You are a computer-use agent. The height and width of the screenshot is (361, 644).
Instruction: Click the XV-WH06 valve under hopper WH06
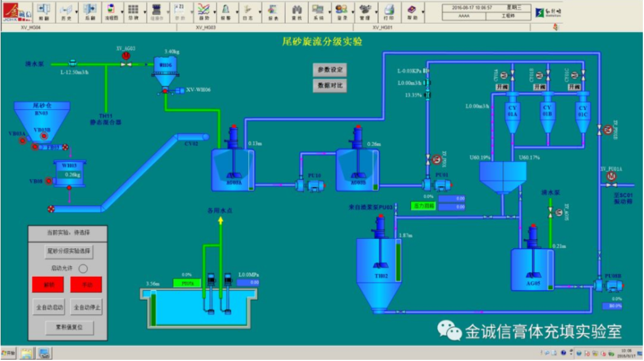165,91
